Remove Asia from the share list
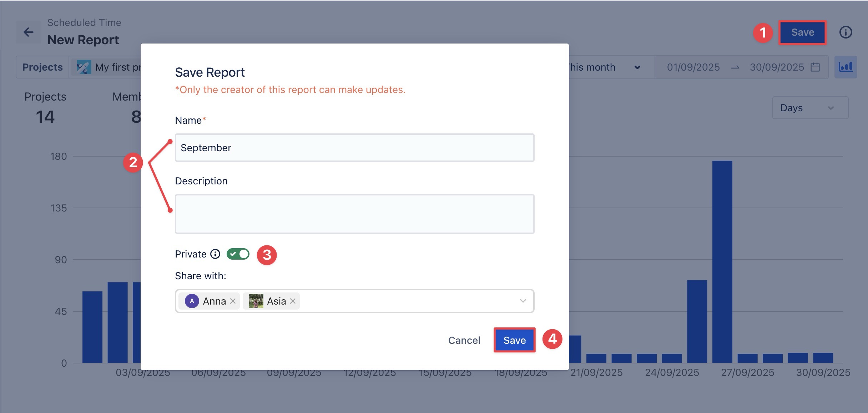The image size is (868, 413). (293, 301)
